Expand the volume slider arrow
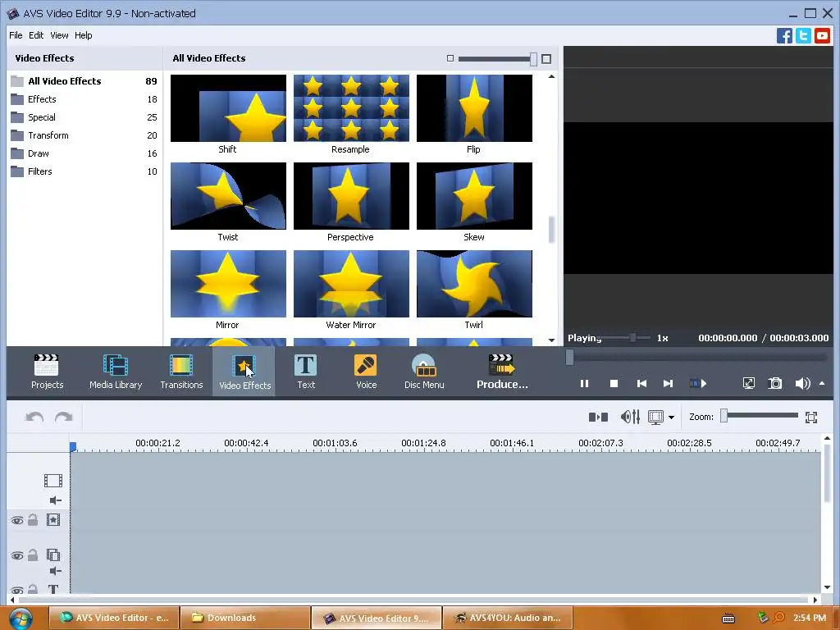 coord(822,384)
